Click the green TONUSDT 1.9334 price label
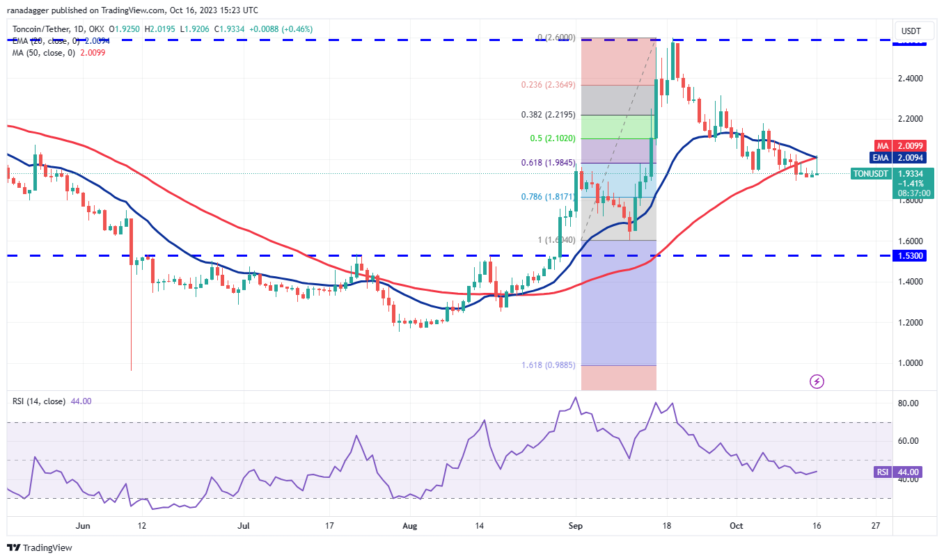The width and height of the screenshot is (944, 560). [870, 174]
